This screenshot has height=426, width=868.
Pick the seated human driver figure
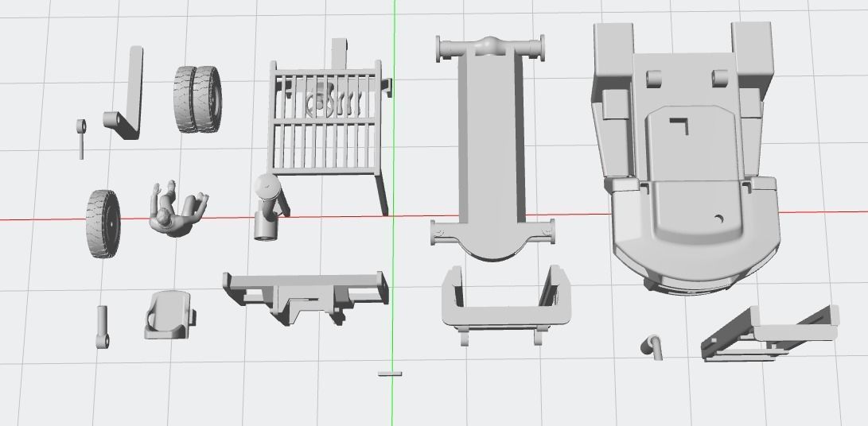point(177,208)
